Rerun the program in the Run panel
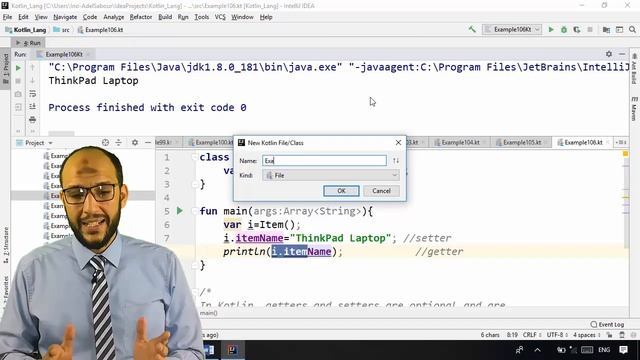The image size is (640, 360). (x=18, y=68)
